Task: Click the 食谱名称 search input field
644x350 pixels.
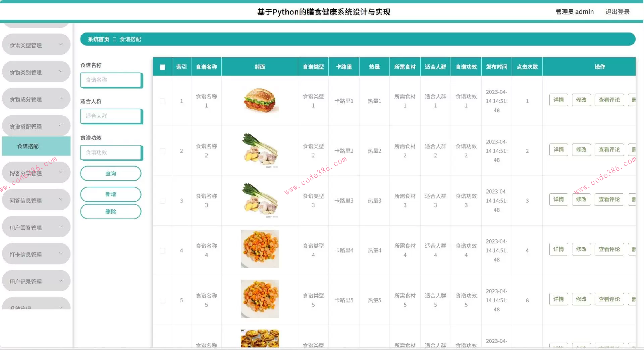Action: (x=111, y=80)
